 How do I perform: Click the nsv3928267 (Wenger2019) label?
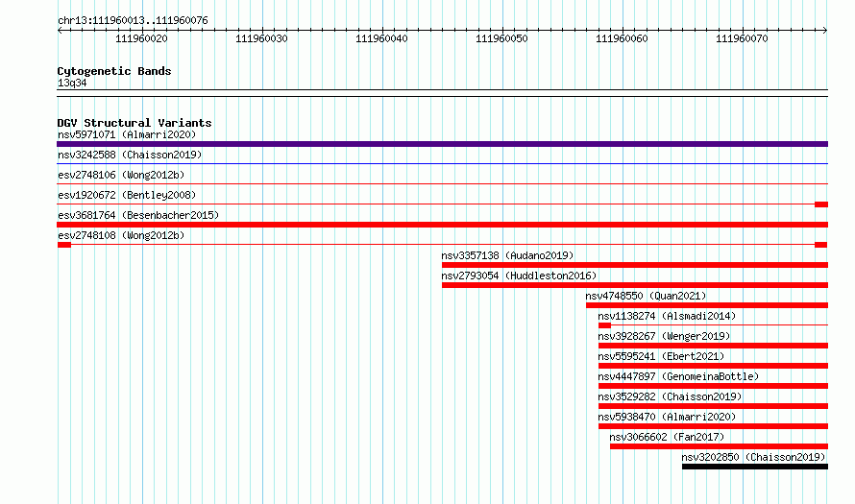[664, 336]
